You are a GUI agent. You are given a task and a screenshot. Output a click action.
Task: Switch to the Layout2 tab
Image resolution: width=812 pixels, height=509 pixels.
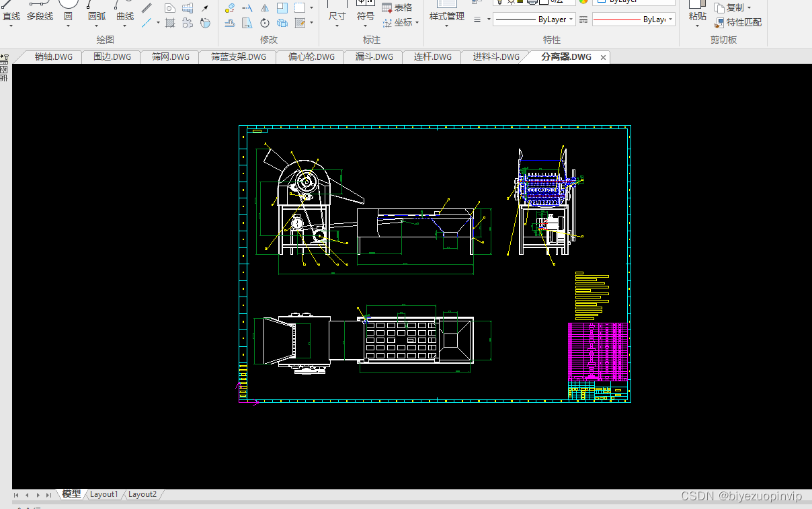[x=143, y=494]
